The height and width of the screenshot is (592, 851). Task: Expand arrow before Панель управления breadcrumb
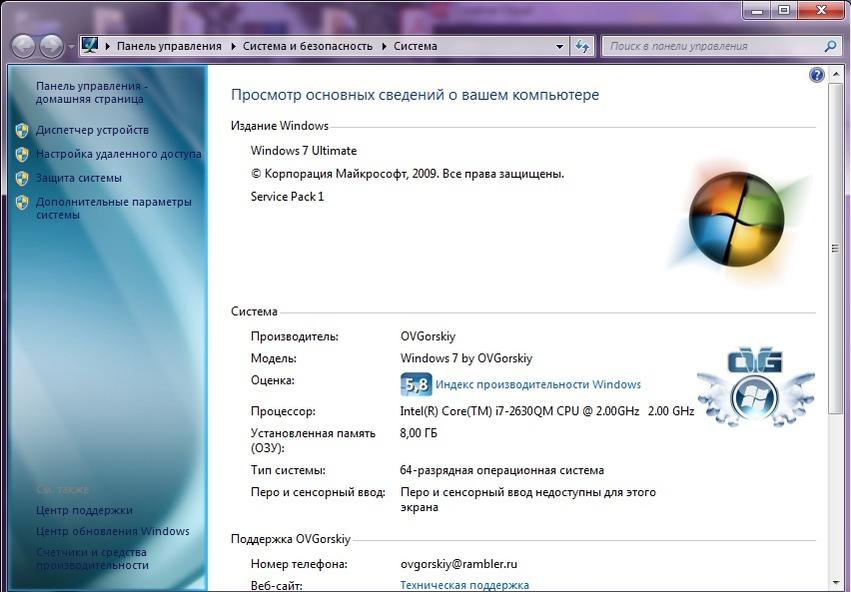pos(107,47)
